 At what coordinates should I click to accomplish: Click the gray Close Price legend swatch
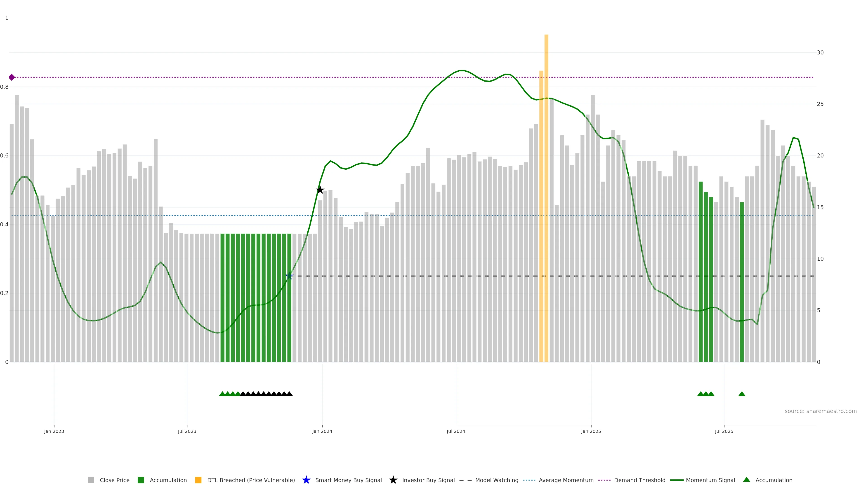tap(91, 480)
